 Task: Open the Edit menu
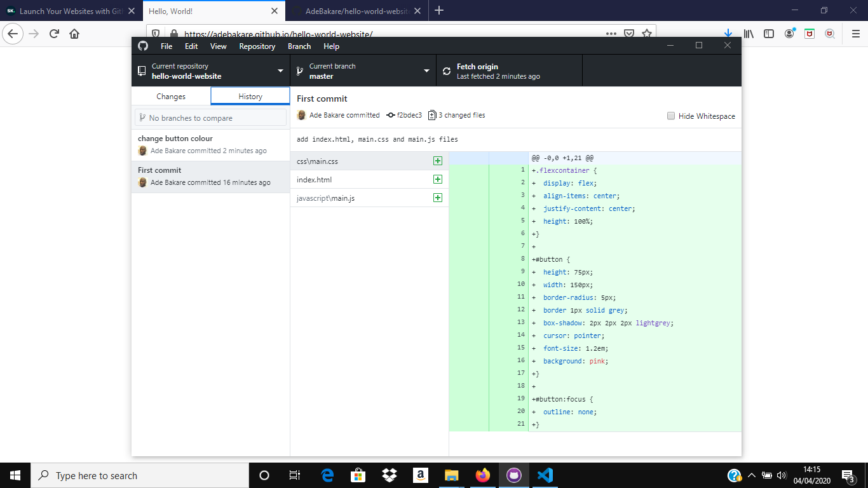click(191, 46)
